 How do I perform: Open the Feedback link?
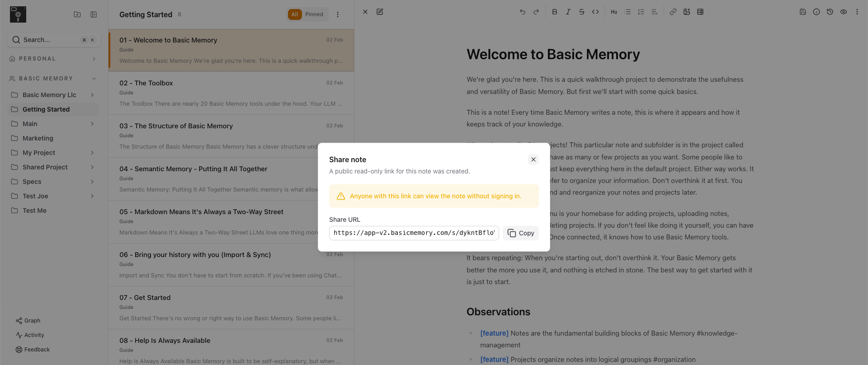point(33,350)
